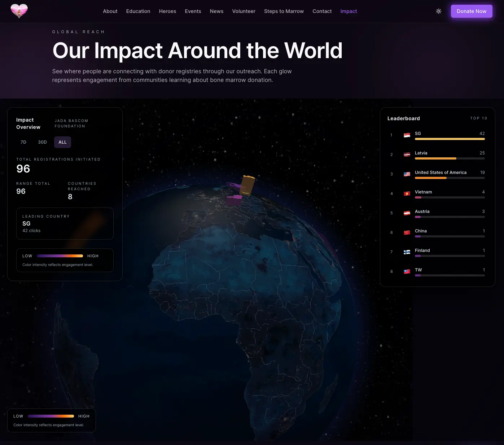Open the Impact page from the navigation

coord(348,11)
